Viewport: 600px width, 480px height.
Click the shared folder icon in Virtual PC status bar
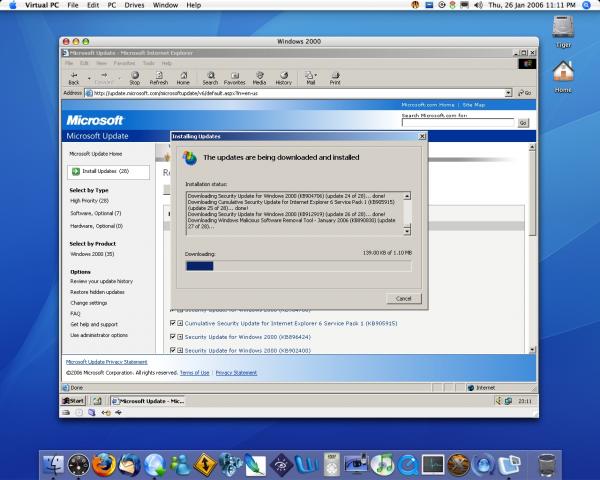click(91, 413)
